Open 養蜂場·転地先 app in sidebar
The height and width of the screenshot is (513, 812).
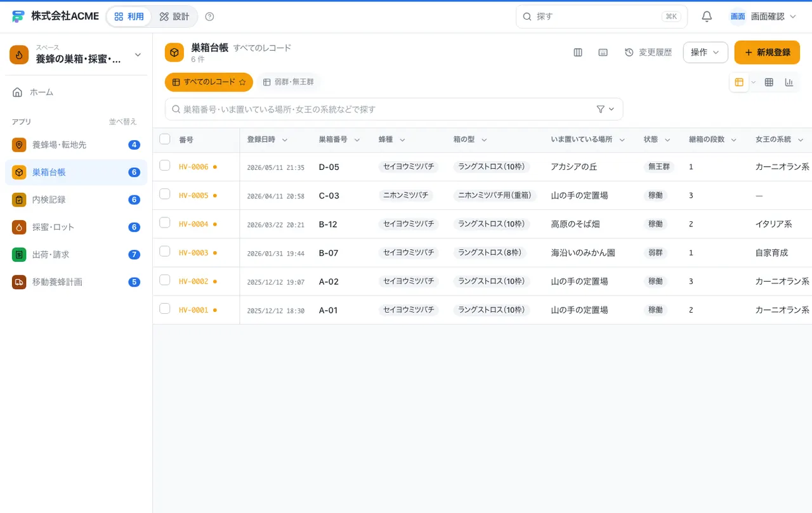pyautogui.click(x=76, y=145)
